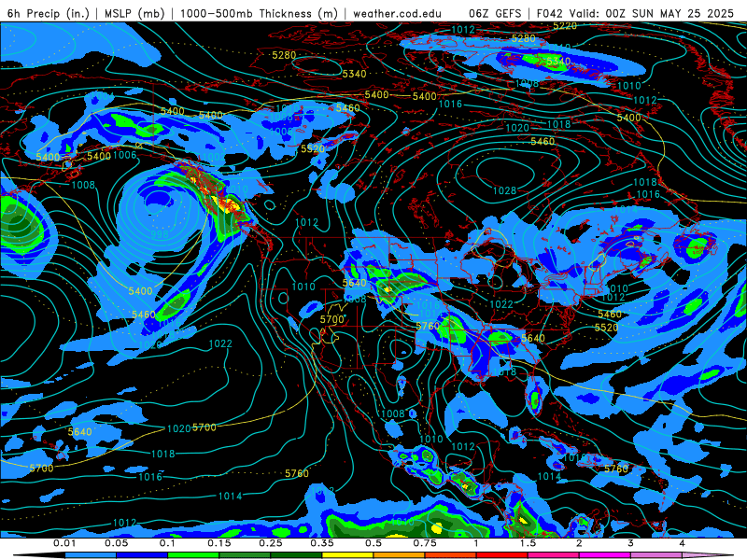
Task: Pick the orange 0.5–0.75 legend swatch
Action: (400, 555)
